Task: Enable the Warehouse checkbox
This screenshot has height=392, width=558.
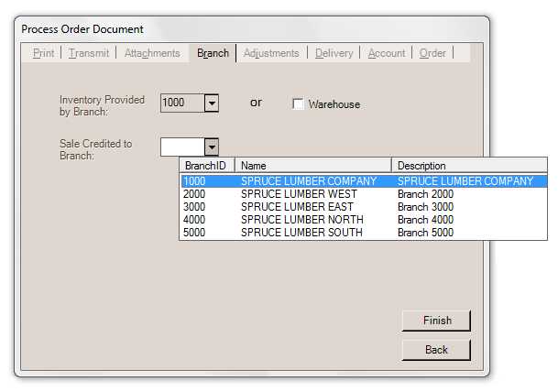Action: click(298, 103)
